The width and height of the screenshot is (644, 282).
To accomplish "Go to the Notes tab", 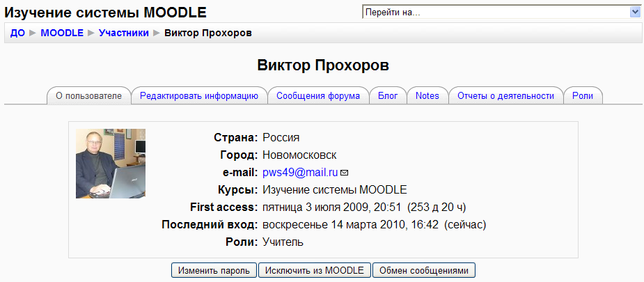I will [x=427, y=96].
